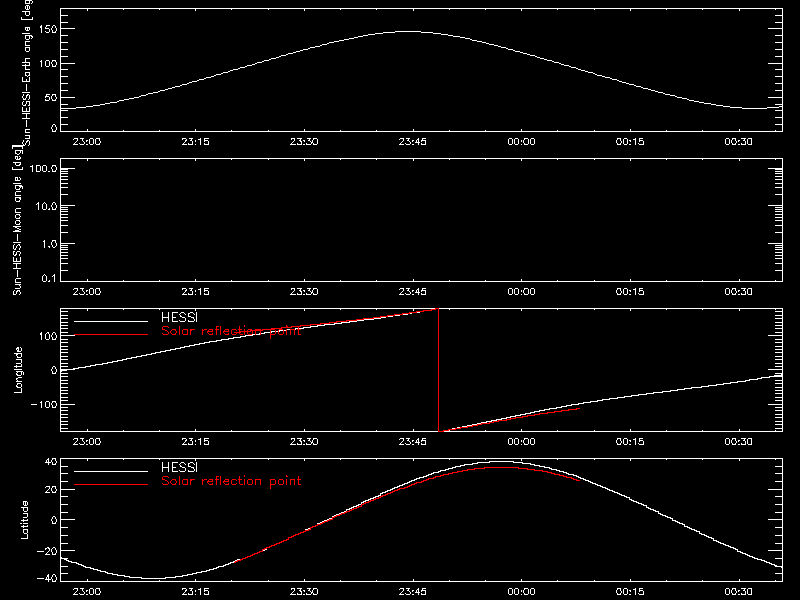This screenshot has width=800, height=600.
Task: Select 'HESSI' legend label in Longitude plot
Action: pos(179,317)
